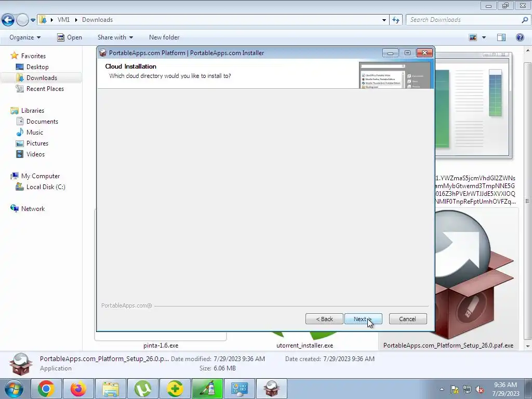Click Date modified value in details pane
The image size is (532, 399).
pyautogui.click(x=239, y=358)
